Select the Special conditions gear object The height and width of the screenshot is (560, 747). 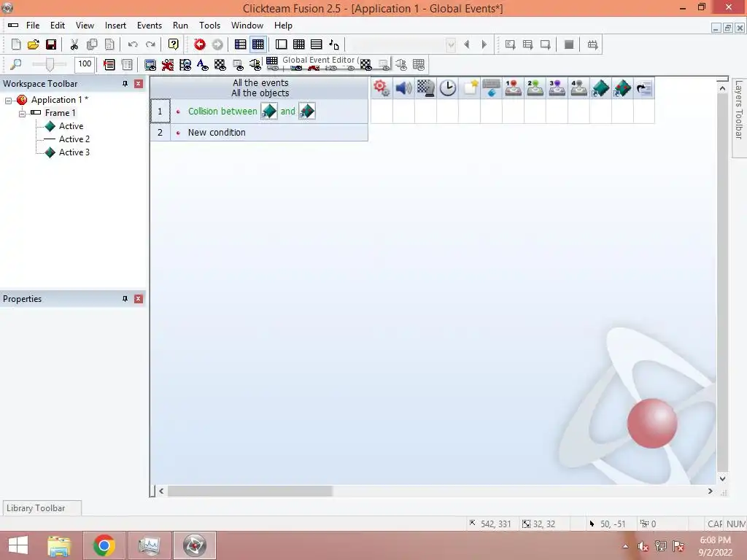pos(382,88)
